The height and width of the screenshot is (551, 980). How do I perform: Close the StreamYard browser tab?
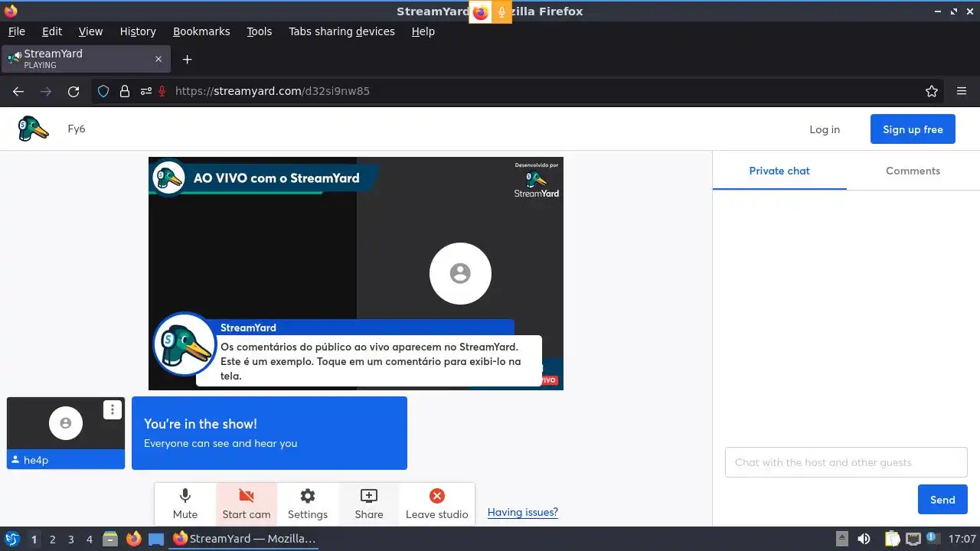[x=158, y=59]
